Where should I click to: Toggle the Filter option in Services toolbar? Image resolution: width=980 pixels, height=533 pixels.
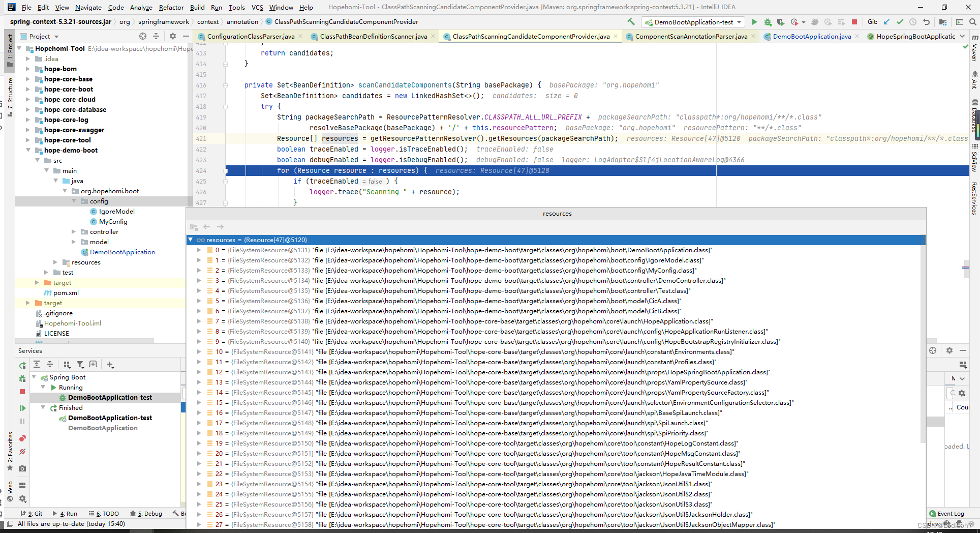pyautogui.click(x=80, y=365)
